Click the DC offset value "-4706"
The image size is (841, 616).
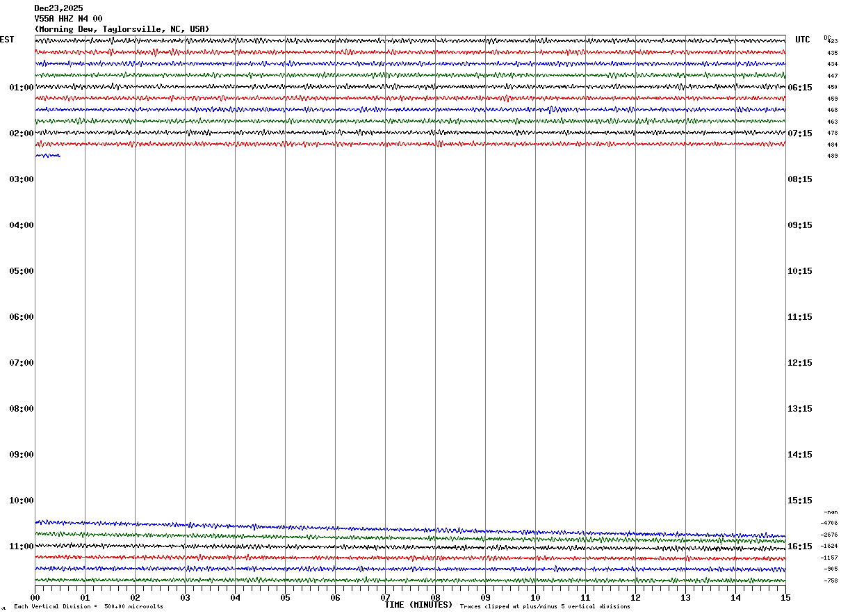(x=829, y=523)
